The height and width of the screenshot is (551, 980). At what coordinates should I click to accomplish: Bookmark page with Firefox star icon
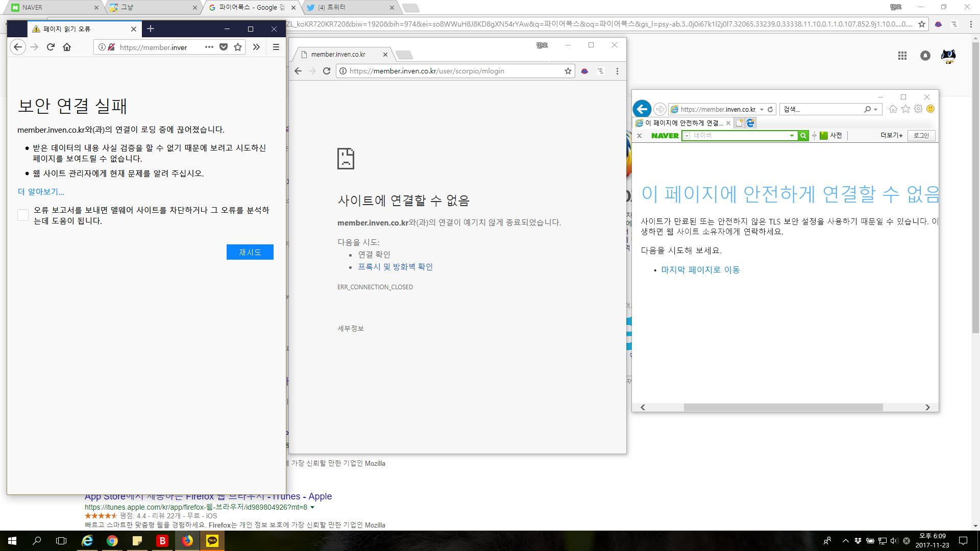(x=238, y=47)
